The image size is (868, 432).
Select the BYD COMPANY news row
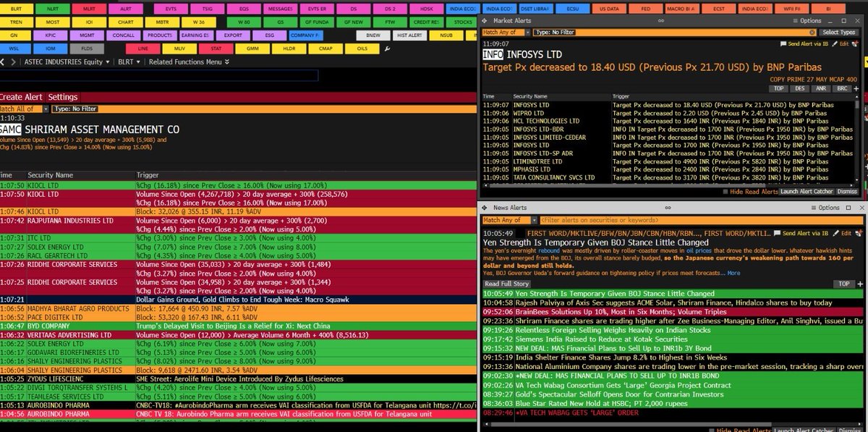(x=239, y=326)
